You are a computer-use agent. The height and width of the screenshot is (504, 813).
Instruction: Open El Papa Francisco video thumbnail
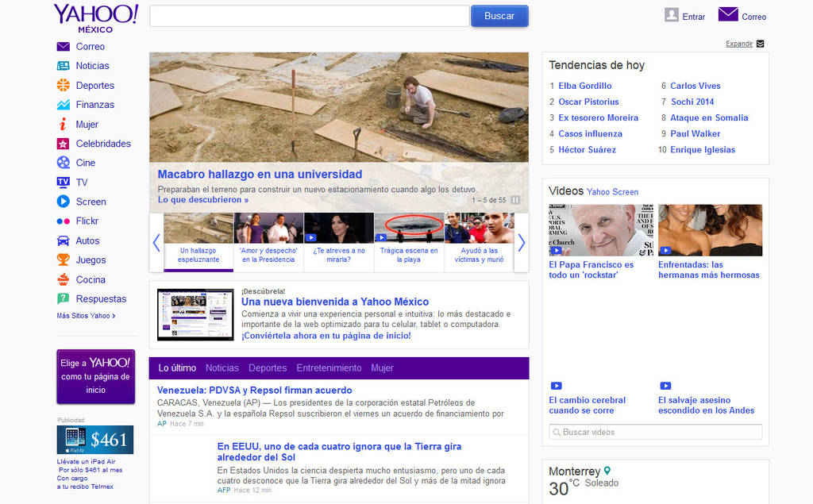599,230
